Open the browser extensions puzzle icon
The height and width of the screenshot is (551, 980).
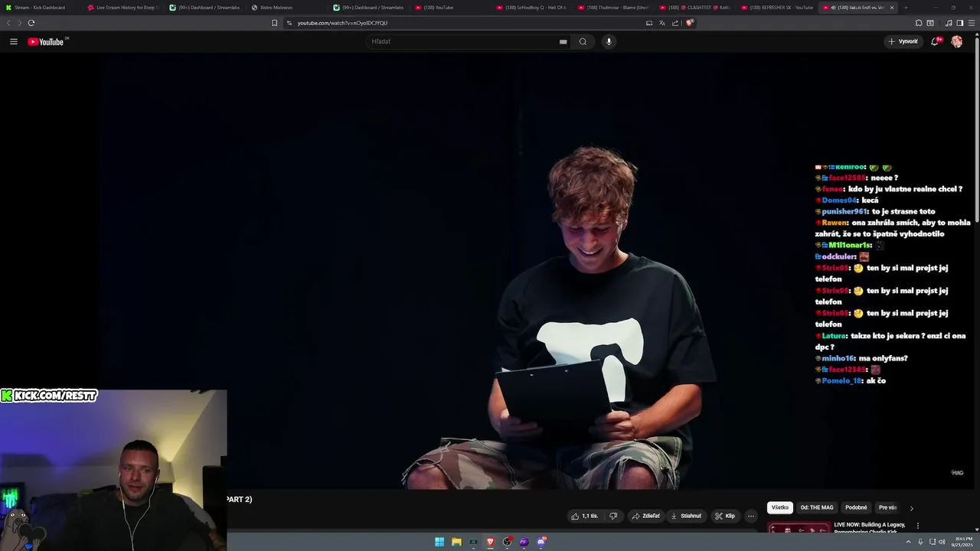pos(919,23)
